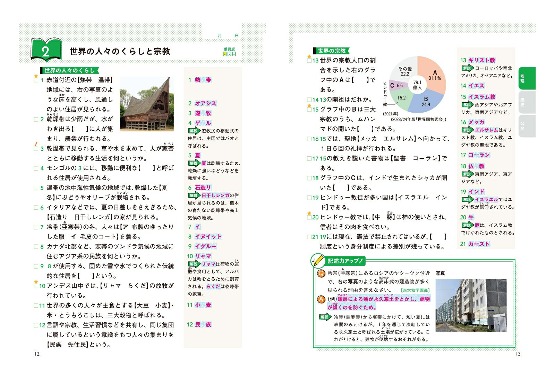The width and height of the screenshot is (555, 392).
Task: Click the 解説 badge under answer 4 ゲル
Action: click(x=194, y=131)
